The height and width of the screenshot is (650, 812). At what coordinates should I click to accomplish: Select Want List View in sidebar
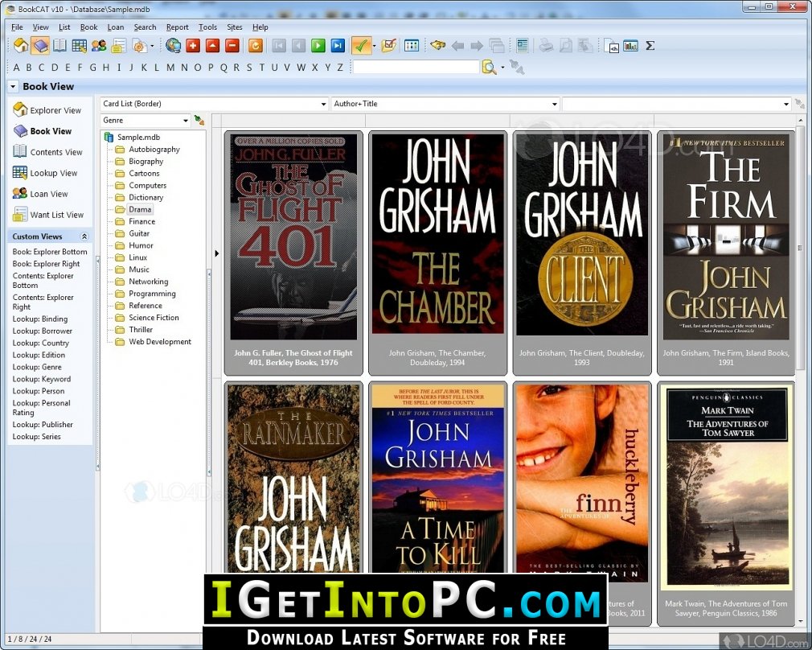click(48, 215)
